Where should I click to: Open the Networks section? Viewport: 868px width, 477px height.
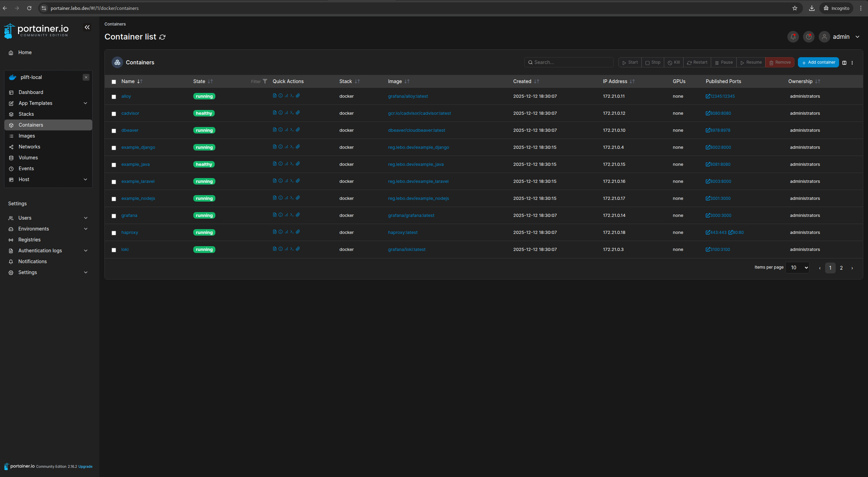pyautogui.click(x=29, y=146)
